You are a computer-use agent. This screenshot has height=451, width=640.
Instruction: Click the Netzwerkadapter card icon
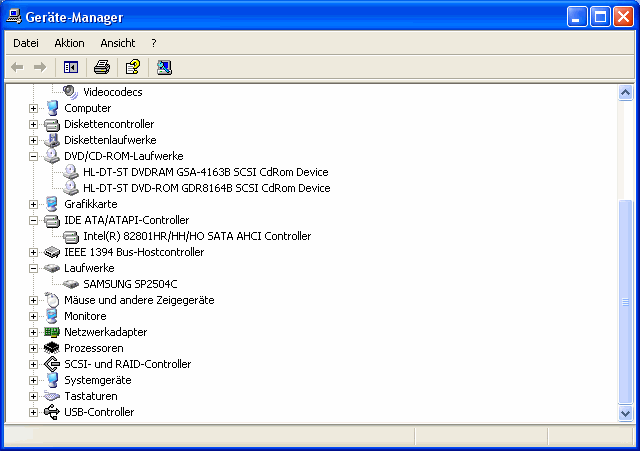[52, 332]
